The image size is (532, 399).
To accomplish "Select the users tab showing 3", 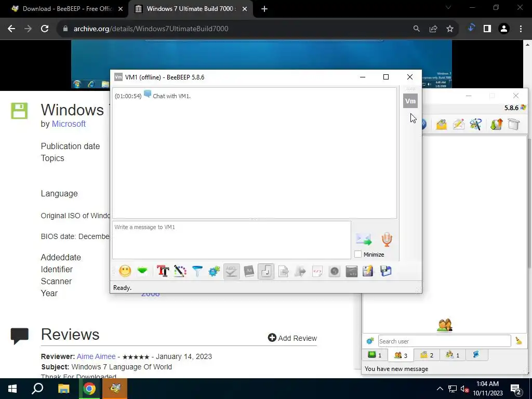I will coord(401,355).
